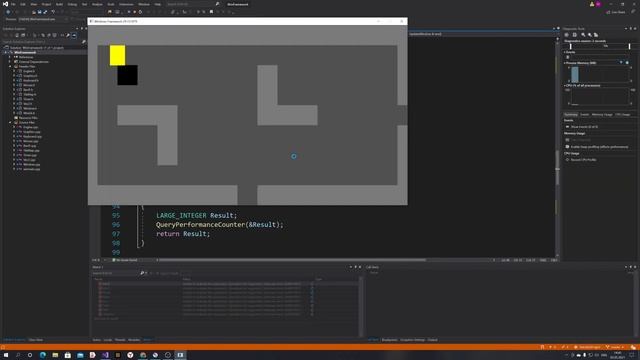Click the Save icon in toolbar
This screenshot has width=640, height=360.
click(x=39, y=12)
